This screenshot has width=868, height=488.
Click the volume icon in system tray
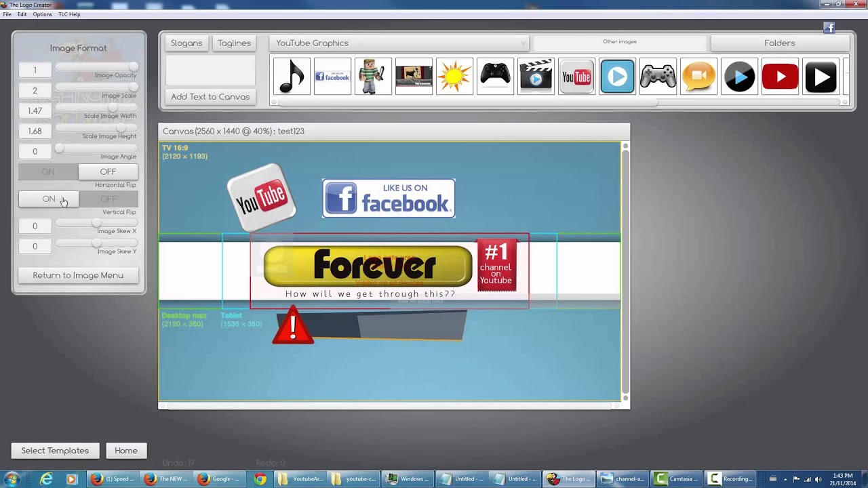click(818, 479)
